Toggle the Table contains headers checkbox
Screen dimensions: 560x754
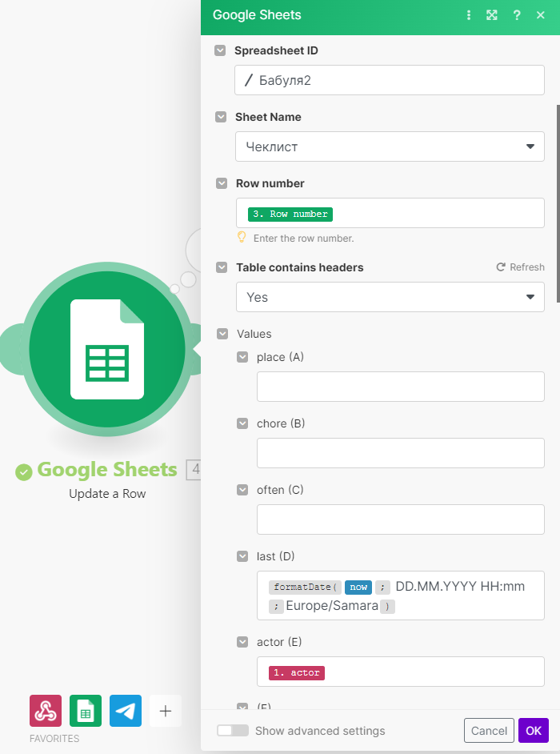coord(221,267)
